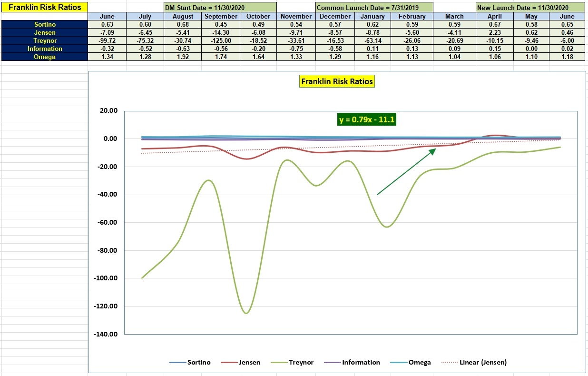Click the trendline equation y = 0.79x - 11.1

pos(367,119)
